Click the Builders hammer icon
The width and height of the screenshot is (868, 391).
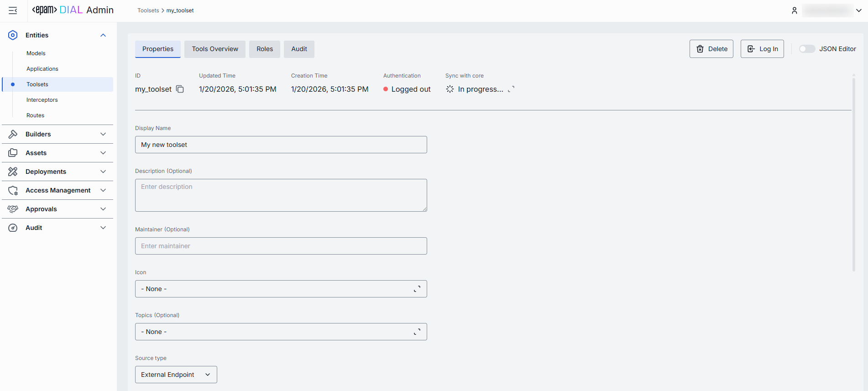(x=13, y=134)
